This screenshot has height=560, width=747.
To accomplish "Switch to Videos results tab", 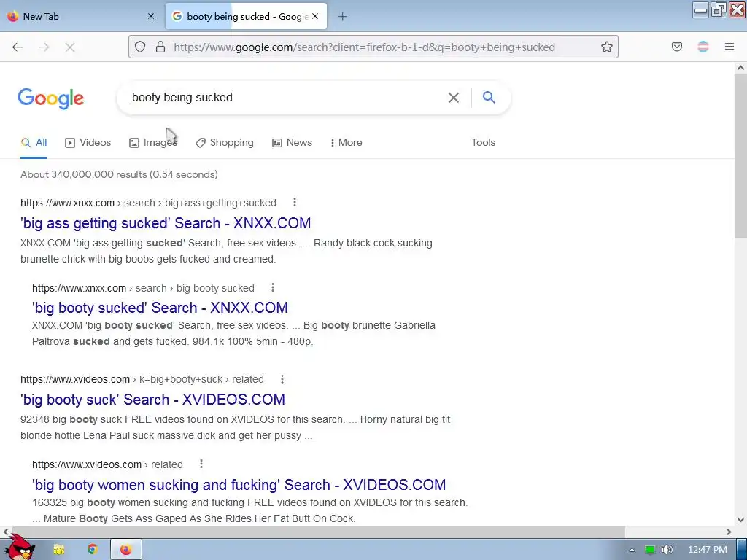I will [x=88, y=142].
